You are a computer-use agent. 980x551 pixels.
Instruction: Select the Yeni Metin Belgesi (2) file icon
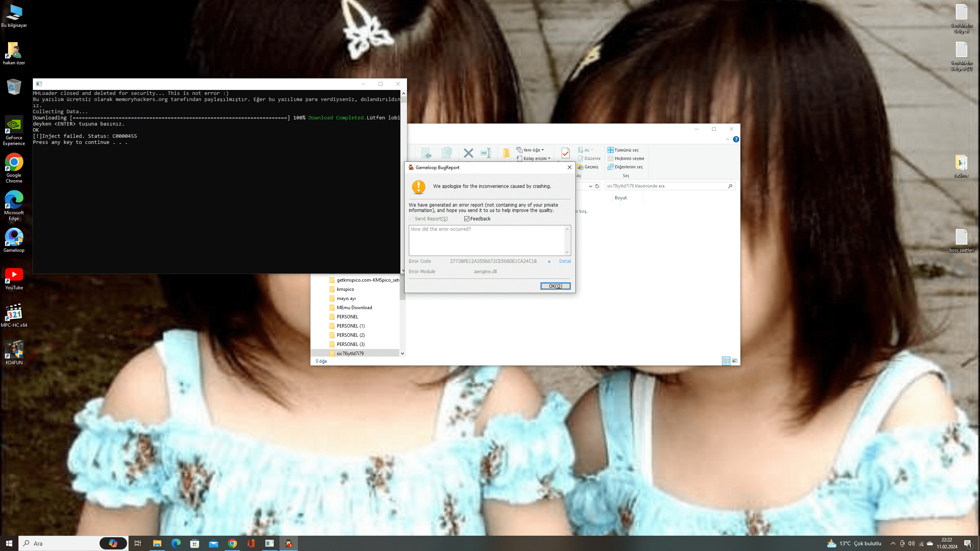click(x=961, y=56)
